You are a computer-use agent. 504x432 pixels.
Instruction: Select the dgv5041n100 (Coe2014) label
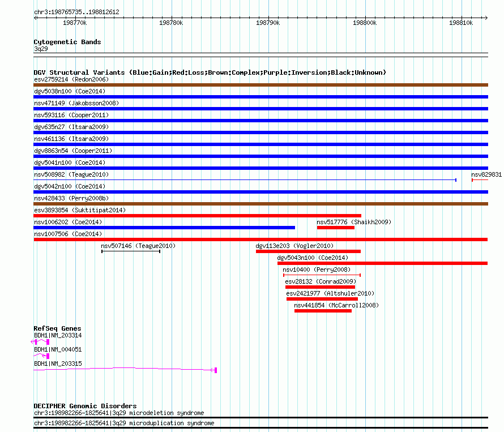click(70, 162)
